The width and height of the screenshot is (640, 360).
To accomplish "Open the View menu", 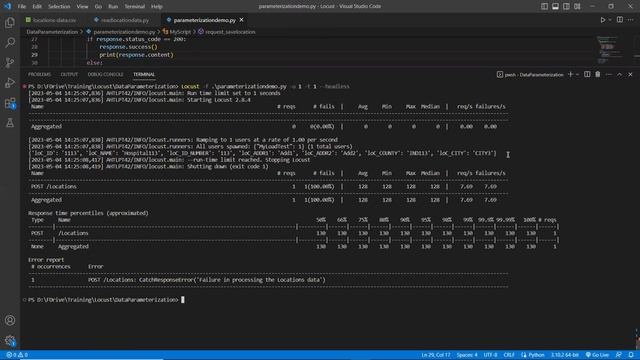I will [x=82, y=7].
